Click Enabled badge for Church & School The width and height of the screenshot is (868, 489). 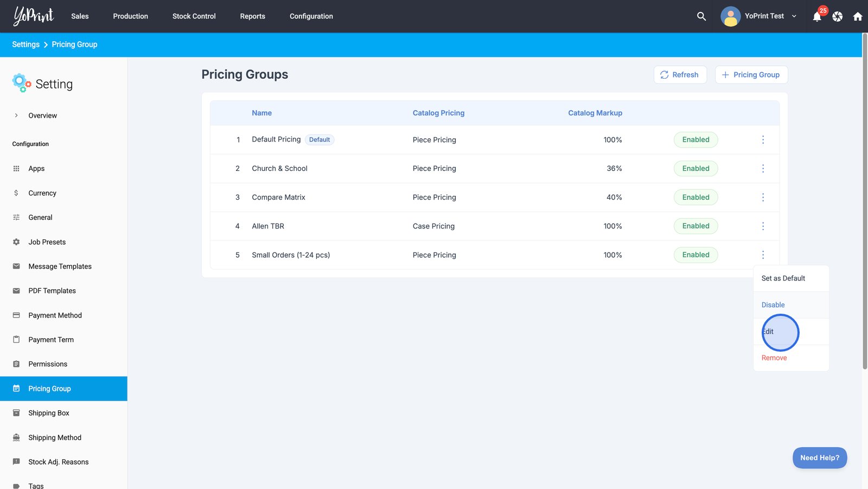click(x=695, y=169)
